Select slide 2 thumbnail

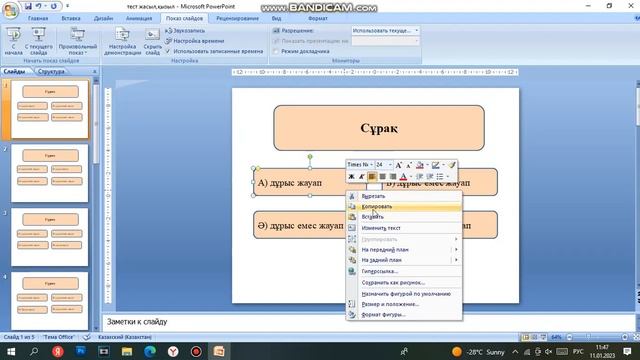[49, 173]
